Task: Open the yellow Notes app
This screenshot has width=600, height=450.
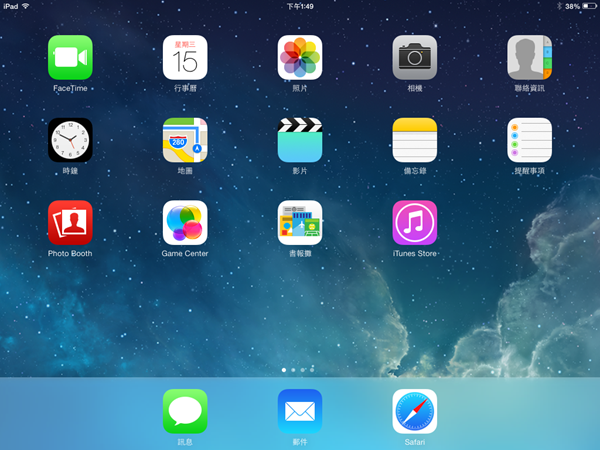Action: click(414, 140)
